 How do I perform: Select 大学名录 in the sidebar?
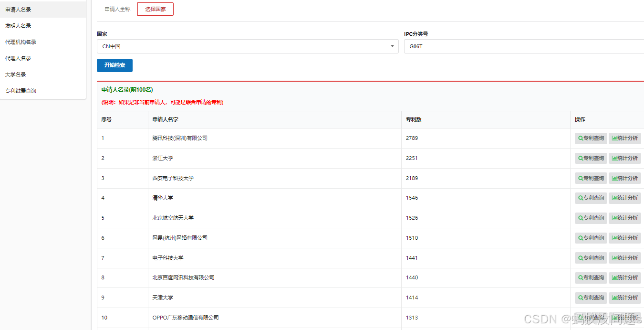[43, 75]
